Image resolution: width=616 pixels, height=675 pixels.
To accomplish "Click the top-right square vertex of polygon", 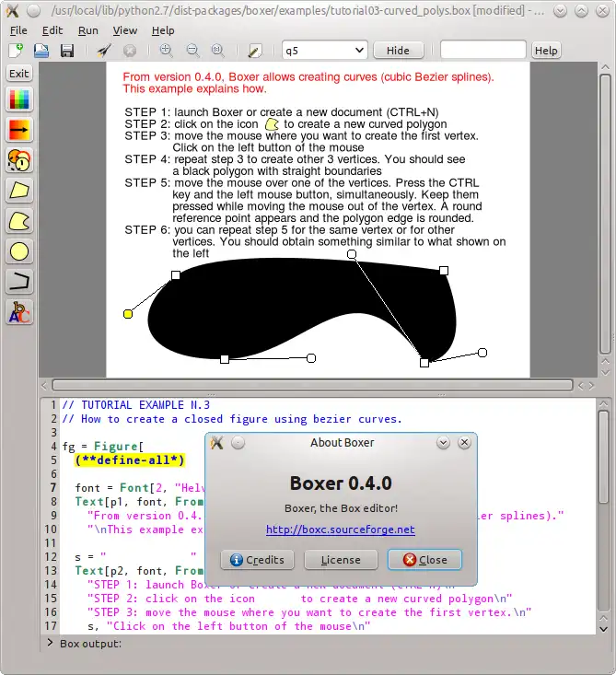I will pos(444,271).
